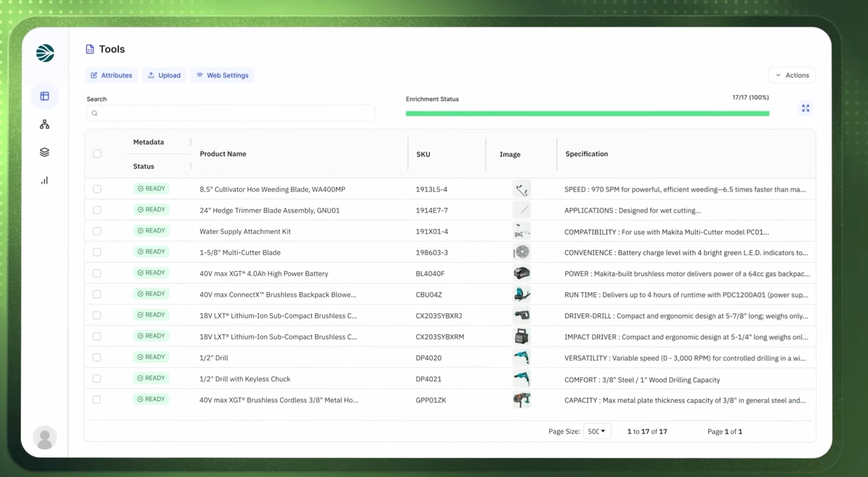
Task: Click the fullscreen expand arrows icon
Action: click(806, 108)
